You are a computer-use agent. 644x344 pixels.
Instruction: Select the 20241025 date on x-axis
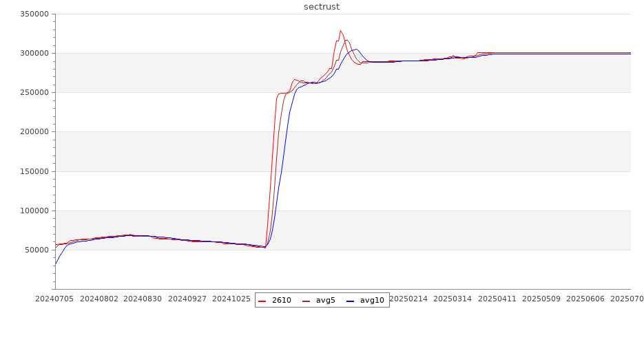point(231,299)
